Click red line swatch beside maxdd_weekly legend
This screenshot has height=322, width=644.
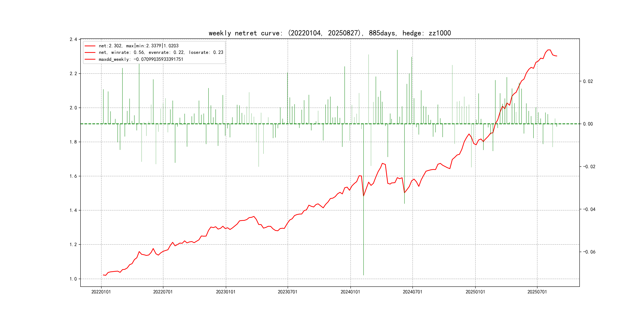pyautogui.click(x=90, y=59)
